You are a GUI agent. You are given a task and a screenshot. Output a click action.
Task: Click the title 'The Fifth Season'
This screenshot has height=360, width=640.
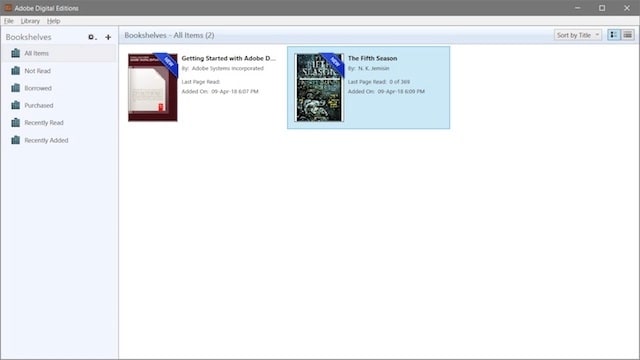(x=372, y=58)
